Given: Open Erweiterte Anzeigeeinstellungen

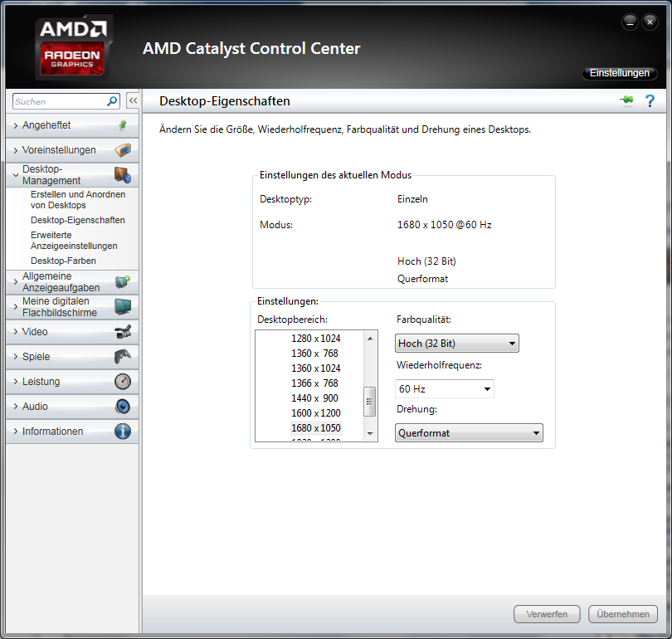Looking at the screenshot, I should (74, 241).
